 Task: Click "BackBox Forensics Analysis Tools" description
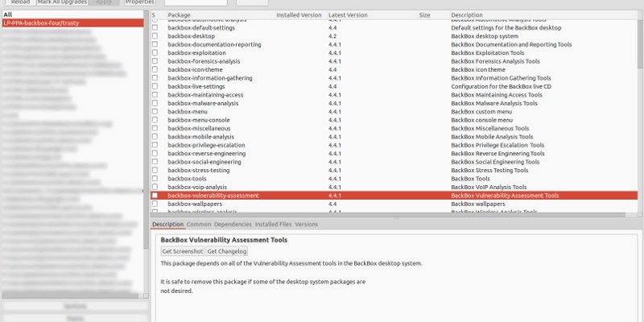pos(495,61)
